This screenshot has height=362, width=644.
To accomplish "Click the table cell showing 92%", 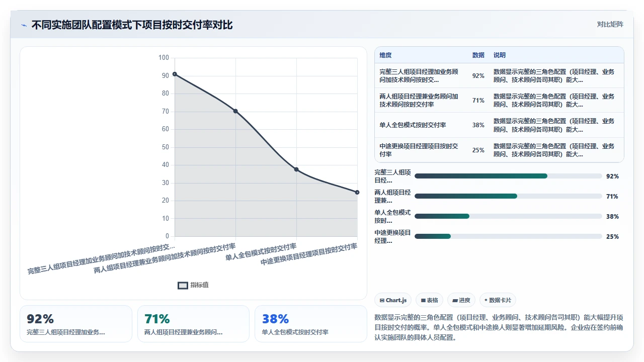I will click(x=478, y=76).
